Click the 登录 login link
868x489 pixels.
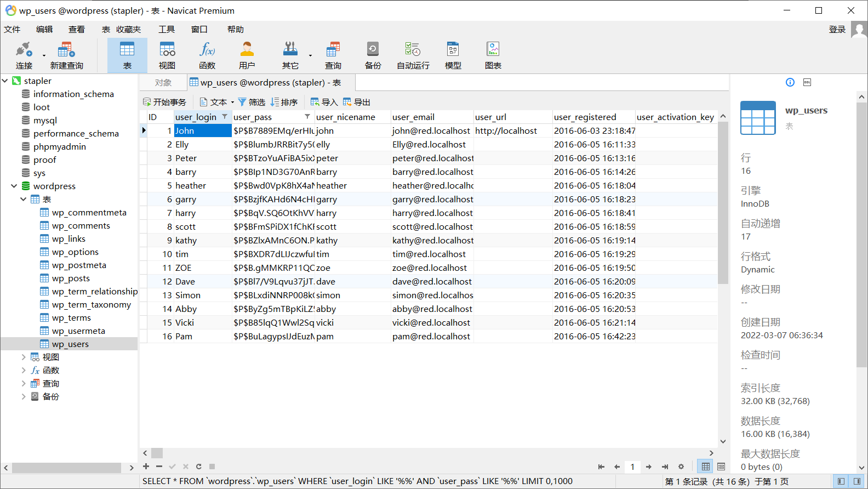(x=837, y=30)
